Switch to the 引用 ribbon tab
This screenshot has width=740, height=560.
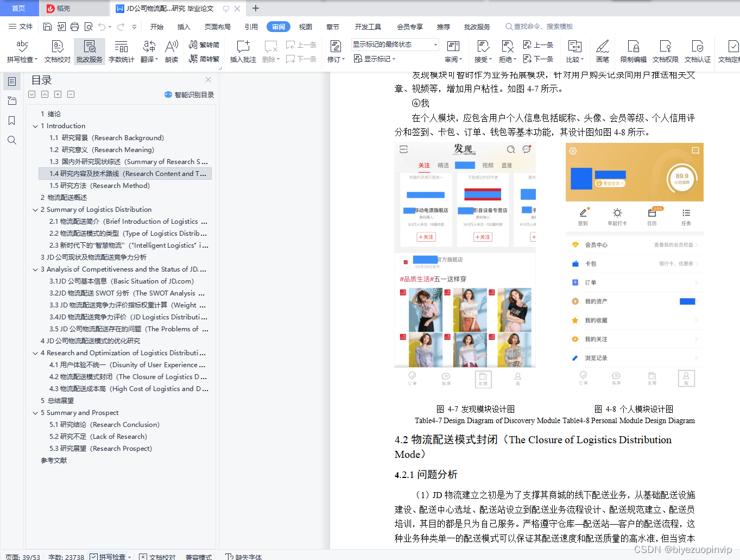pos(251,27)
